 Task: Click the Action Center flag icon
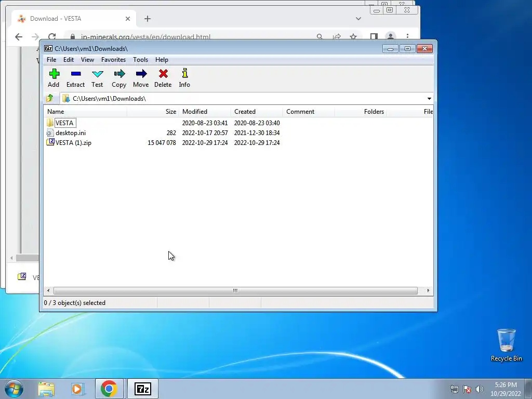[x=467, y=389]
